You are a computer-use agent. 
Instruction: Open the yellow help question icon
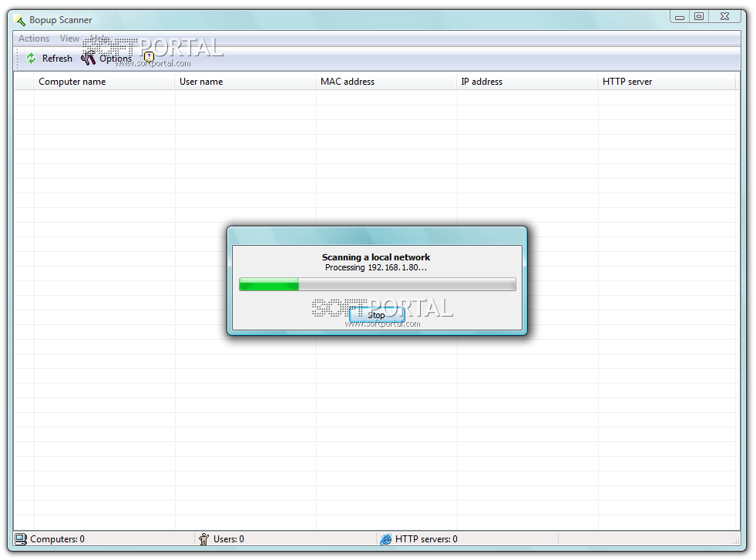[149, 57]
